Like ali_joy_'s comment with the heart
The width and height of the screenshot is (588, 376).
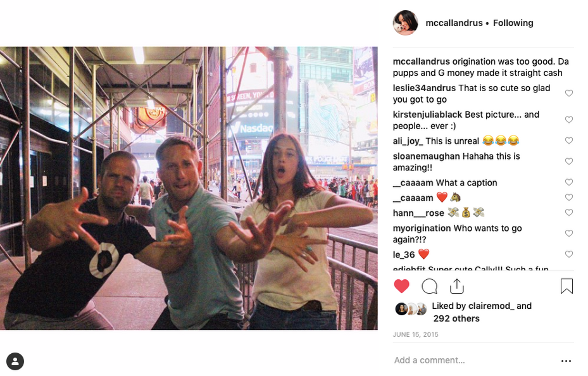pos(569,141)
